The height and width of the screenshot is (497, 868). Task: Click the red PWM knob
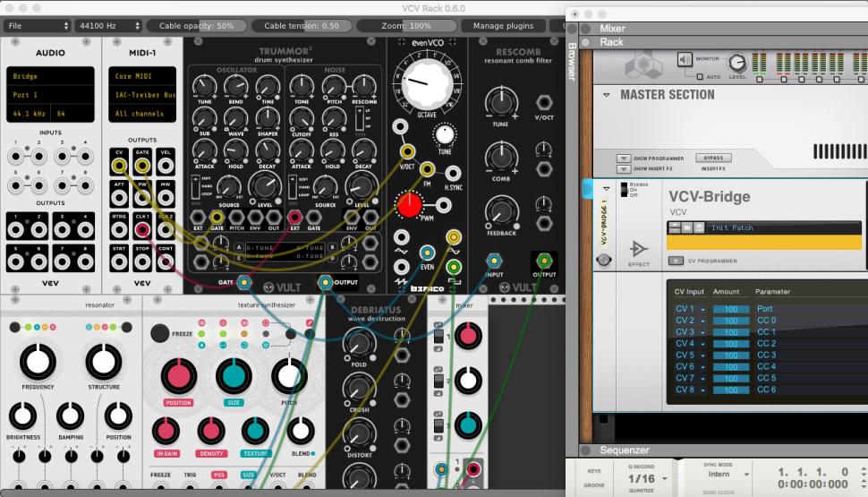pyautogui.click(x=410, y=205)
